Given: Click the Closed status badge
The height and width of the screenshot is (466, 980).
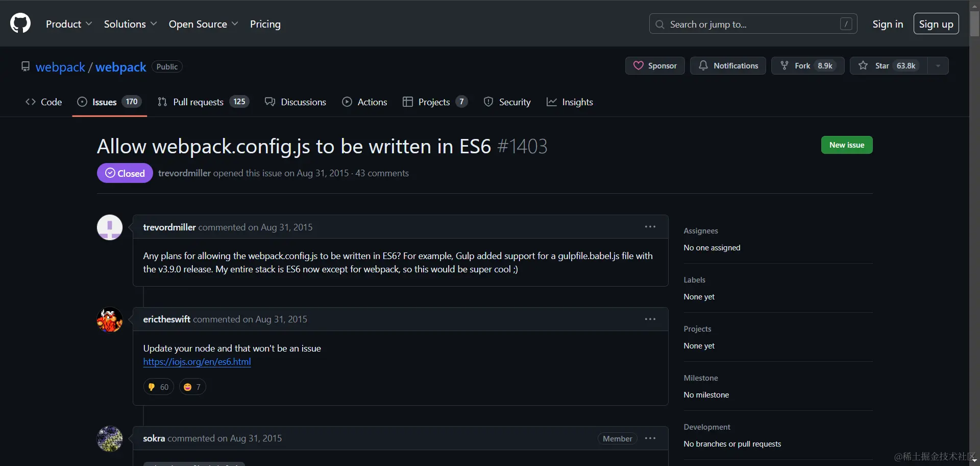Looking at the screenshot, I should 125,173.
